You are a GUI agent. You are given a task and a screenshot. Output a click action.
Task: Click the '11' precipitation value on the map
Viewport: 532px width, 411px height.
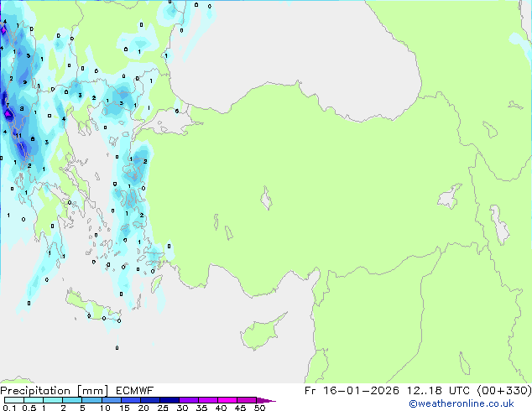pyautogui.click(x=18, y=136)
